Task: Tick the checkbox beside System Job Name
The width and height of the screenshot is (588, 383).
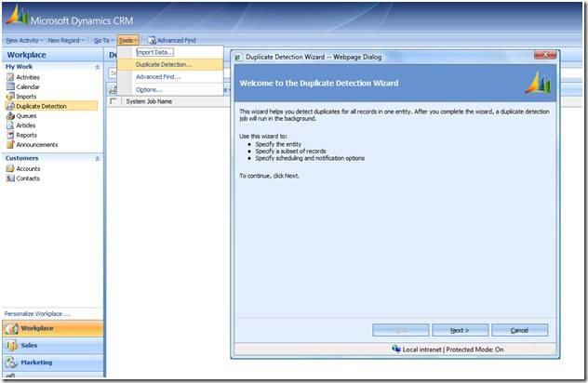Action: click(114, 101)
